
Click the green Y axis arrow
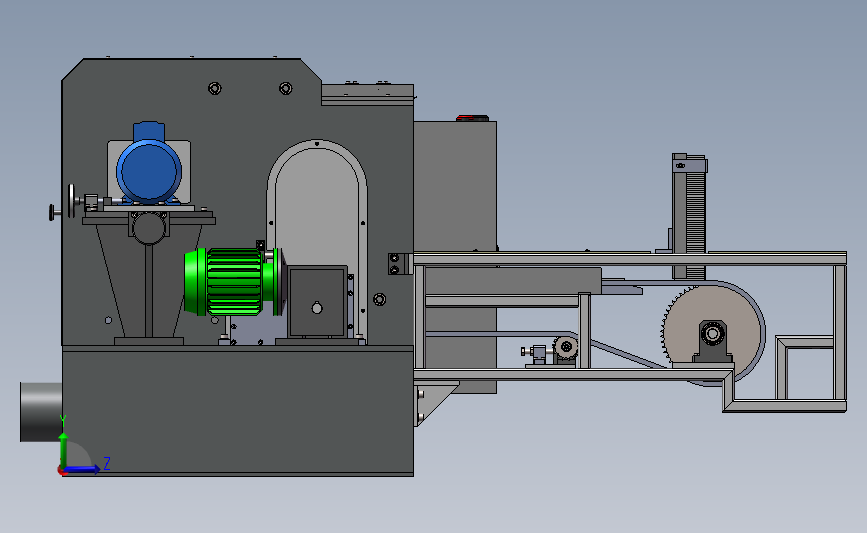tap(64, 449)
